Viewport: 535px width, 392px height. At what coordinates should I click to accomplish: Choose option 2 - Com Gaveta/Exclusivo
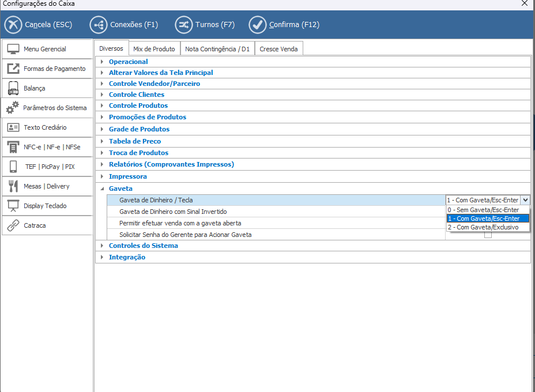[483, 227]
